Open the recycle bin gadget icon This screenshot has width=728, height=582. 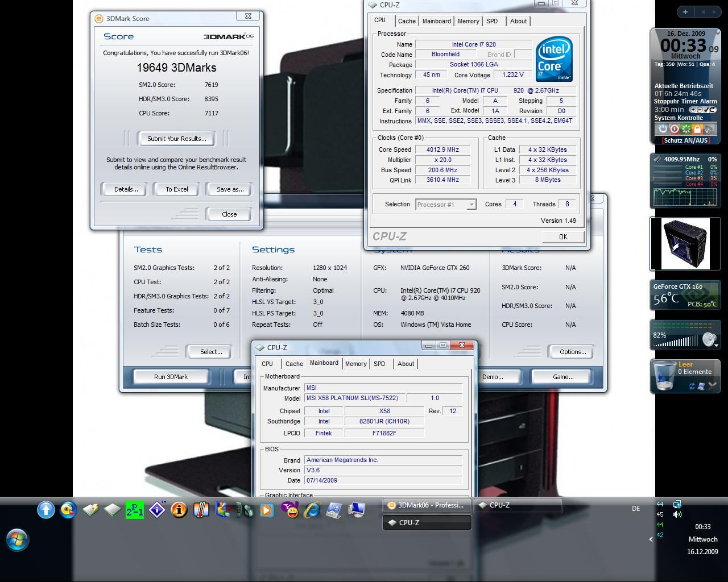coord(664,376)
